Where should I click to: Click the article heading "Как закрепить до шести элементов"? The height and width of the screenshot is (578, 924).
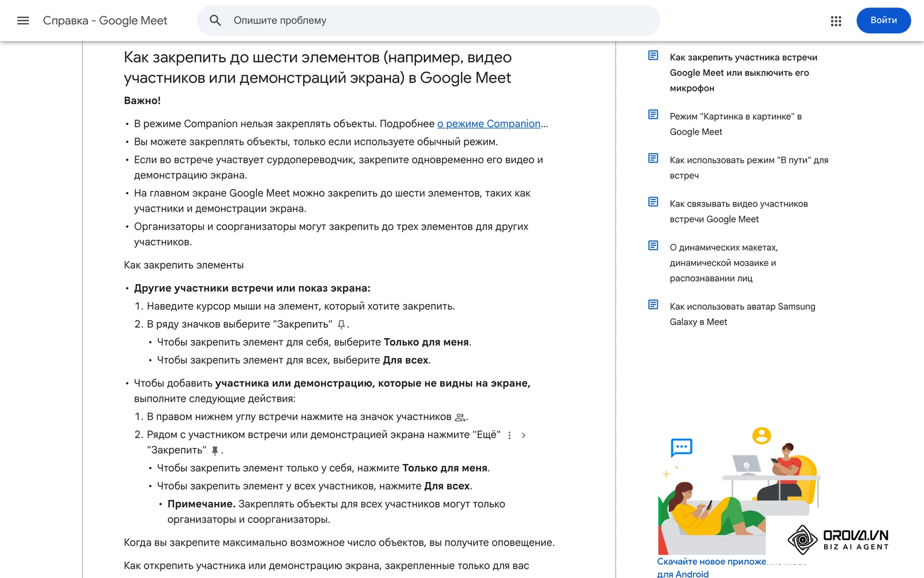click(x=318, y=68)
